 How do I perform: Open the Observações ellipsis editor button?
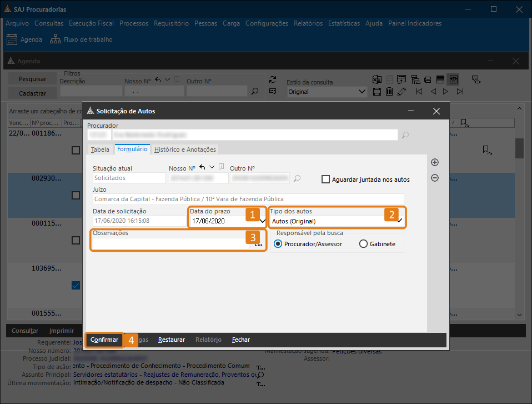coord(258,244)
